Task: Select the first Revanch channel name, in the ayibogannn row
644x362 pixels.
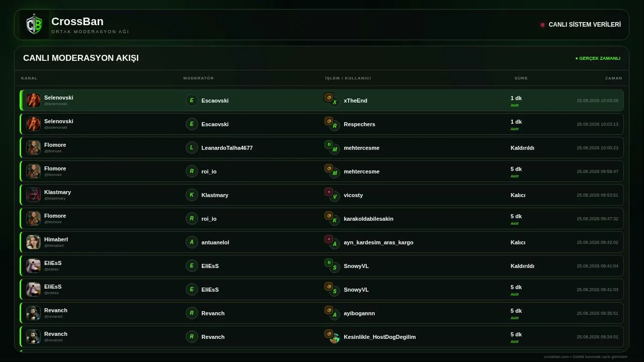Action: pos(56,310)
